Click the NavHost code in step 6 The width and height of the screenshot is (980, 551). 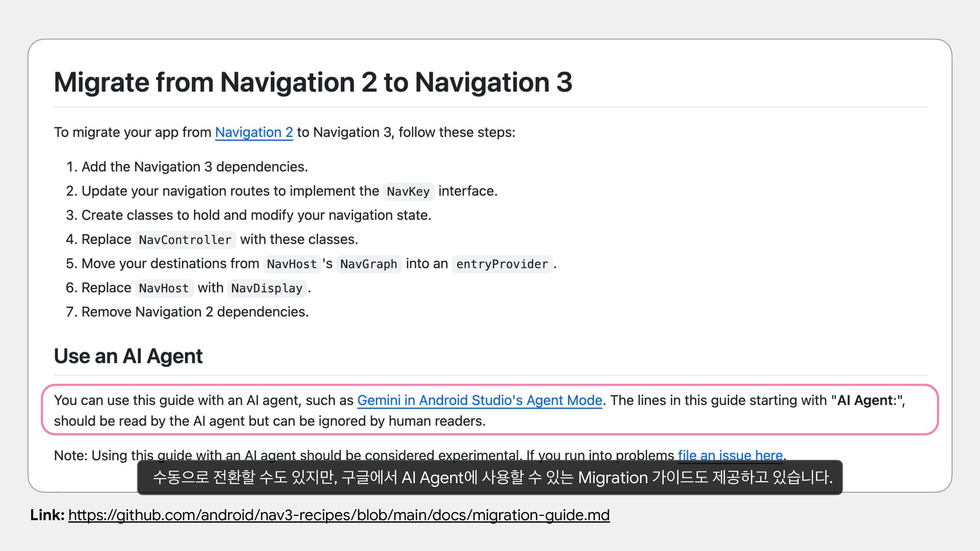click(x=163, y=288)
